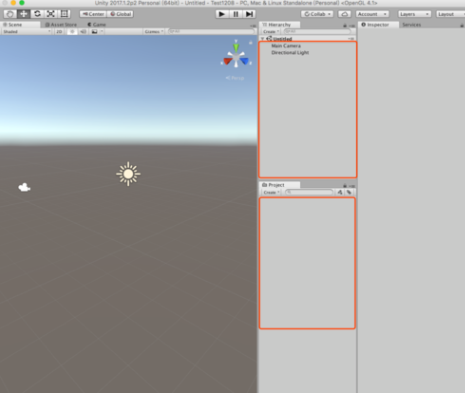Toggle pivot mode Center button
The height and width of the screenshot is (393, 465).
tap(93, 14)
